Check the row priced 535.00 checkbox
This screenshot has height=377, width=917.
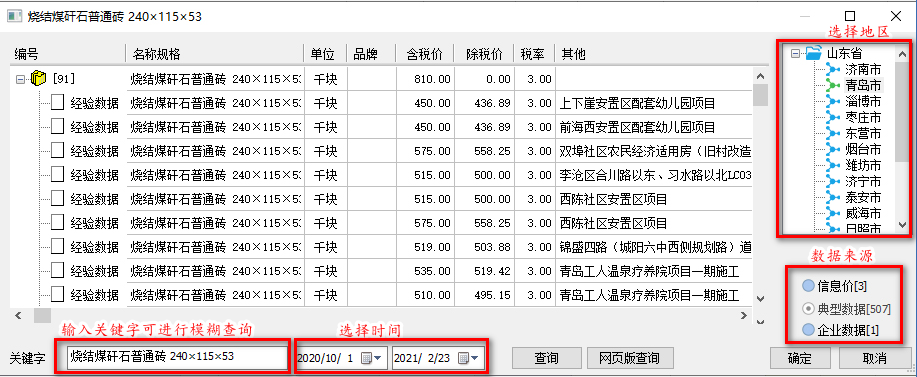click(x=57, y=271)
